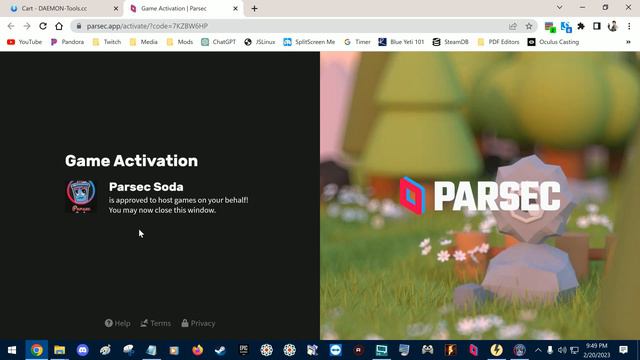Open the volume control in the tray

pos(562,350)
